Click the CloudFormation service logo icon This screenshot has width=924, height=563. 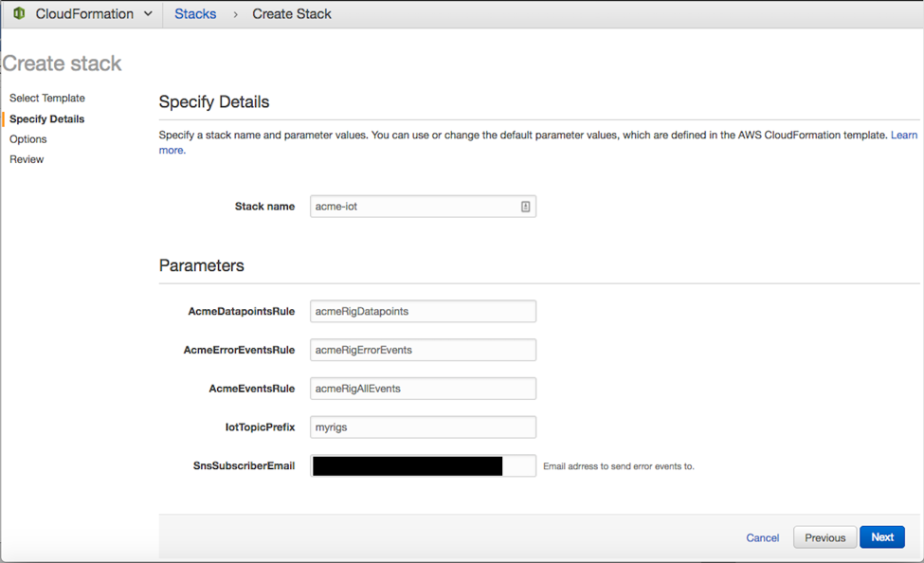(x=18, y=14)
